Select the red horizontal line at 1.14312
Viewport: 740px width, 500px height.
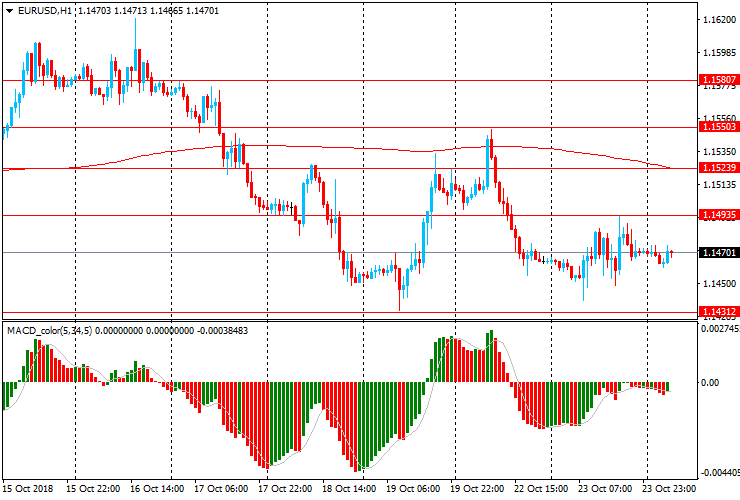coord(300,313)
